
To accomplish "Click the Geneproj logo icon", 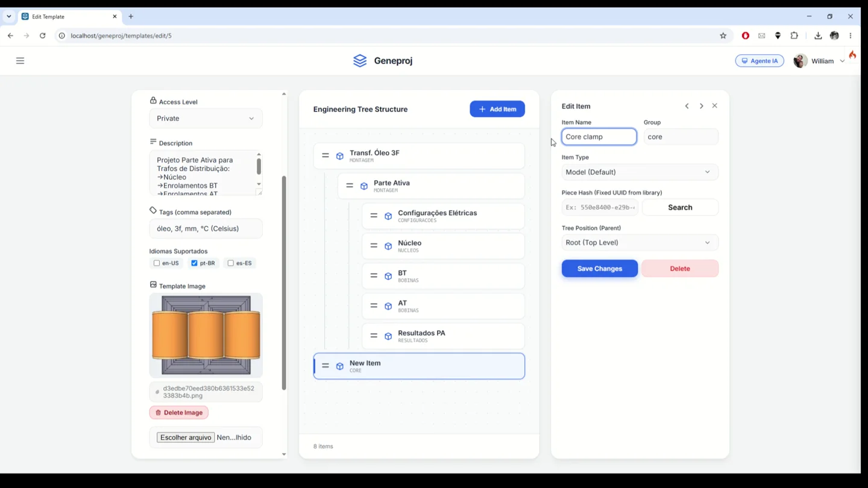I will (x=360, y=61).
